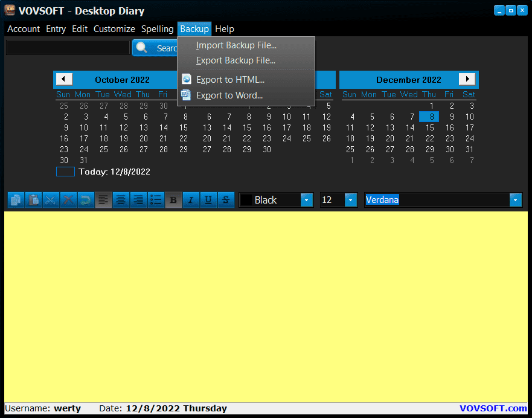Focus the search text field
This screenshot has height=418, width=532.
tap(68, 48)
